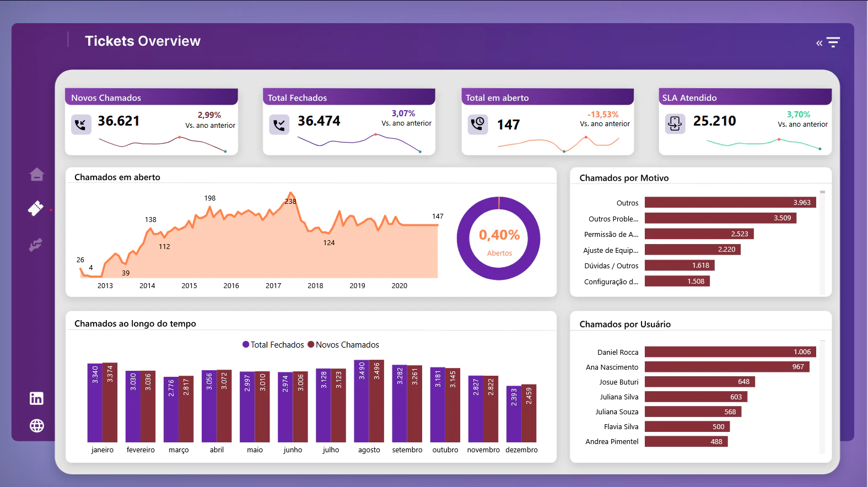Click the setembro month label
Image resolution: width=868 pixels, height=487 pixels.
(x=407, y=450)
